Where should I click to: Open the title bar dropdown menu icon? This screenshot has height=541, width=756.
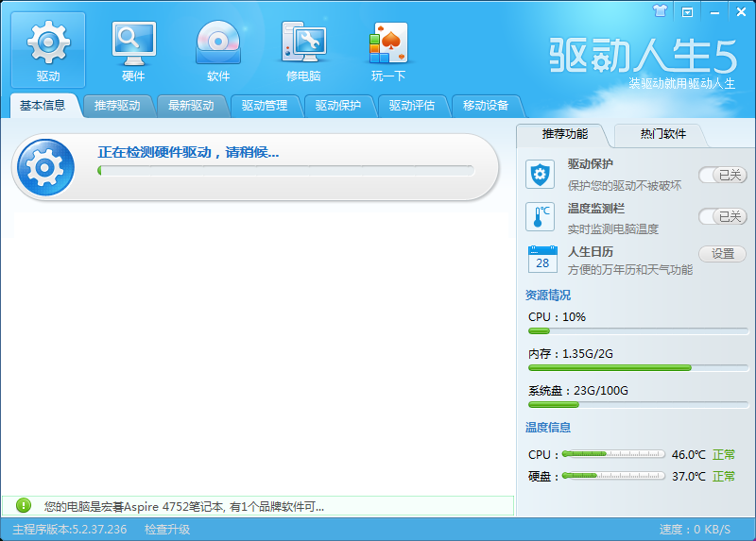click(x=687, y=12)
